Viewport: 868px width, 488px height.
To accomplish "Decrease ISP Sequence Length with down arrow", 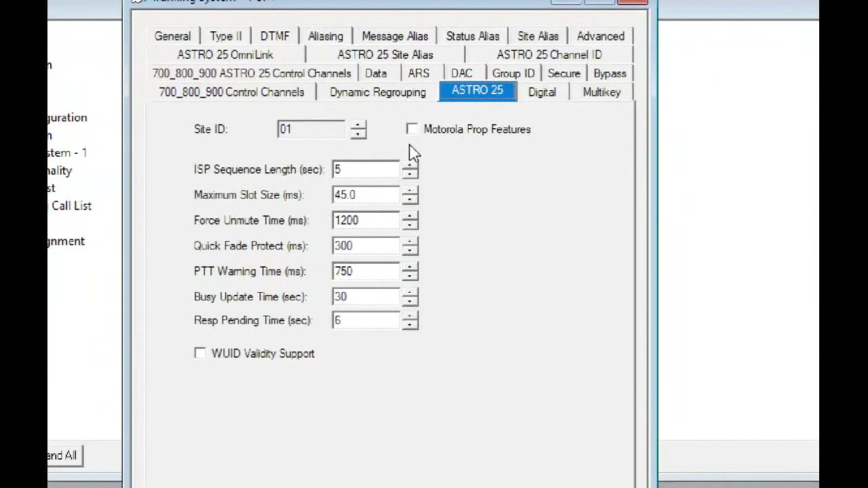I will coord(410,174).
